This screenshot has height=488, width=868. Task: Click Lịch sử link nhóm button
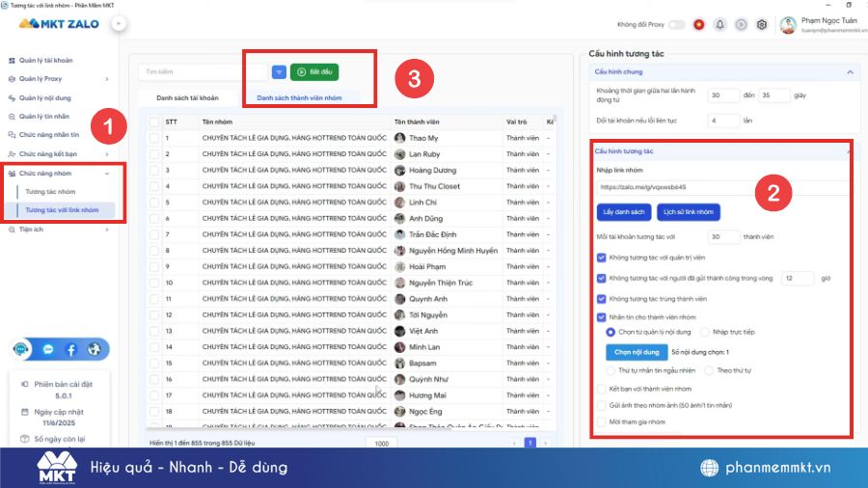(x=689, y=212)
